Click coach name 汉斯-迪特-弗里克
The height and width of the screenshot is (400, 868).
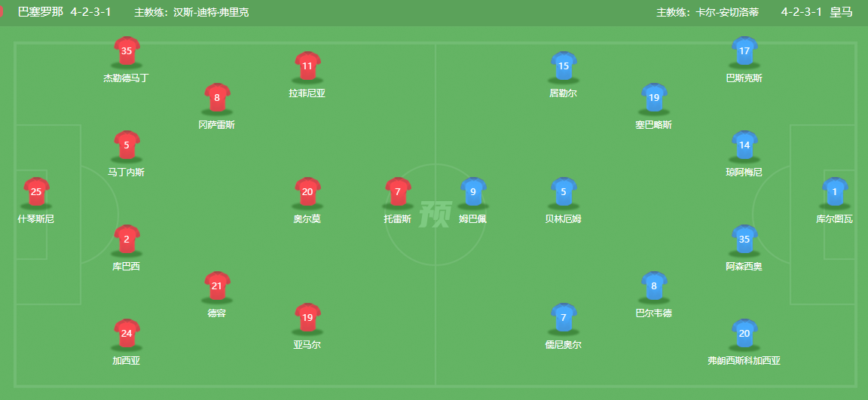click(211, 12)
